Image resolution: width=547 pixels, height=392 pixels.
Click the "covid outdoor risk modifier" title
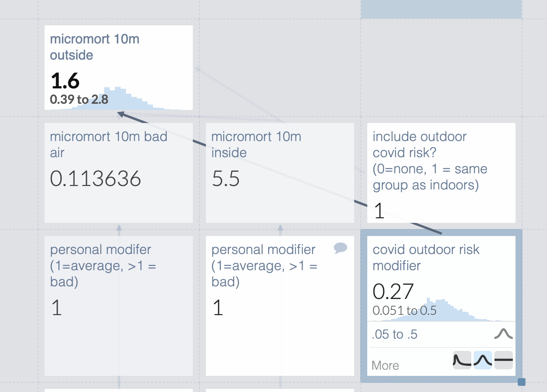pyautogui.click(x=426, y=257)
